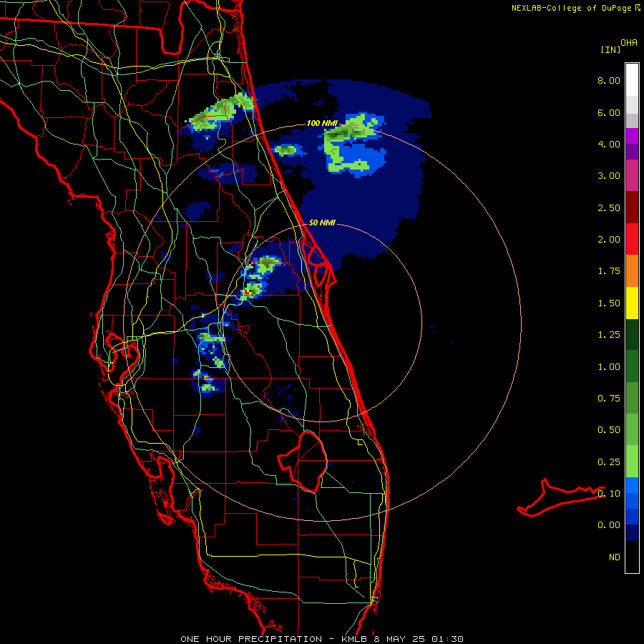Viewport: 644px width, 644px height.
Task: Click the Lake Okeechobee outline on the map
Action: coord(303,462)
